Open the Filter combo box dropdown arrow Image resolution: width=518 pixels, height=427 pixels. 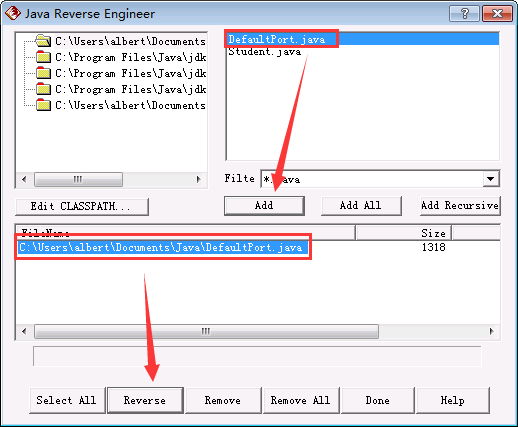pos(491,179)
